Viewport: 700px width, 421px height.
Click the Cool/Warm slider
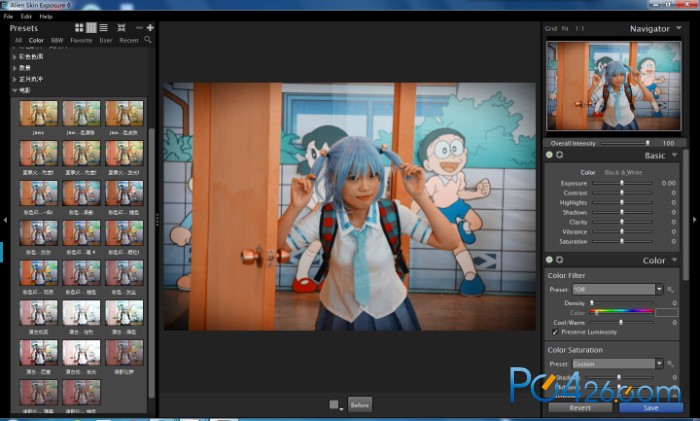(621, 322)
